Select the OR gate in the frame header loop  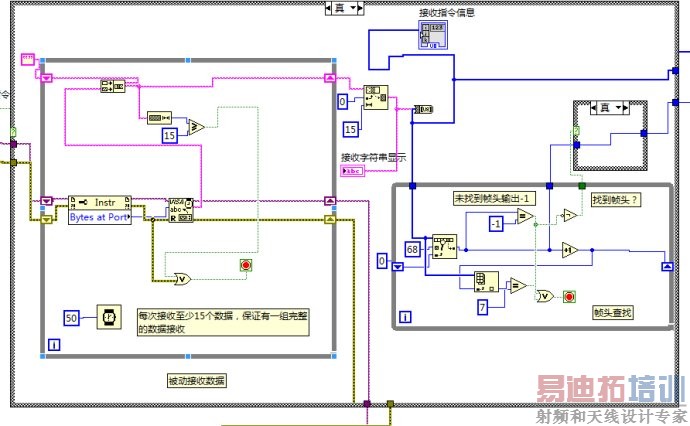coord(545,296)
